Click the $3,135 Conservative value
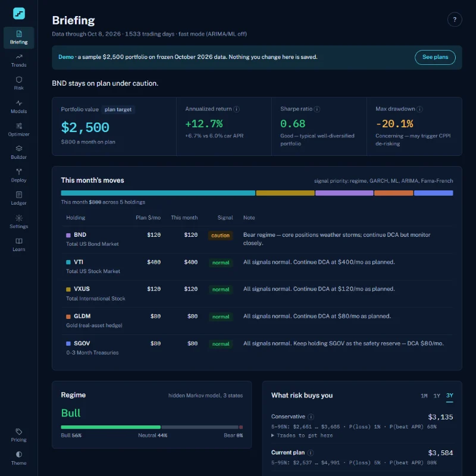Image resolution: width=476 pixels, height=476 pixels. [x=440, y=417]
